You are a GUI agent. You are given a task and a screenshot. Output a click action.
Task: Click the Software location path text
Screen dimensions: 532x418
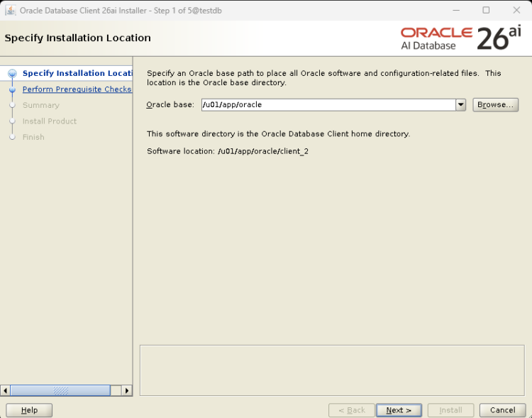(x=263, y=151)
